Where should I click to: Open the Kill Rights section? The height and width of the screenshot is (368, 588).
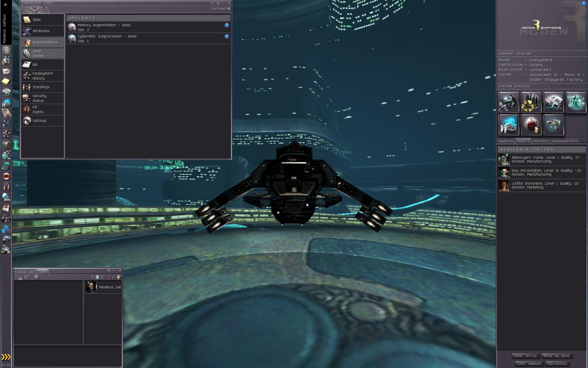click(x=42, y=109)
